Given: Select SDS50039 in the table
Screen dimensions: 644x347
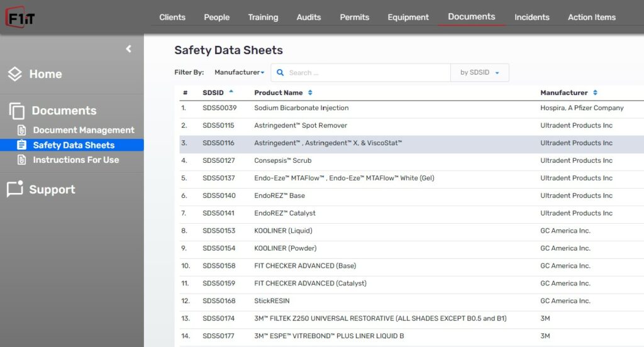Looking at the screenshot, I should coord(219,108).
